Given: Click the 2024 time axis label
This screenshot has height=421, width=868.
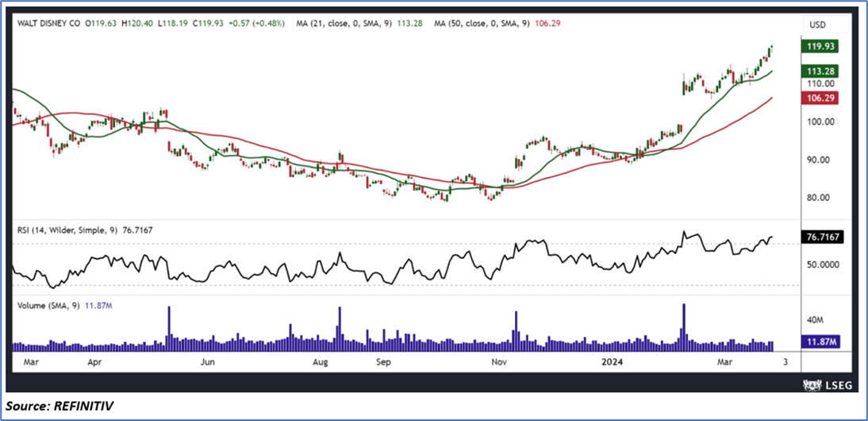Looking at the screenshot, I should (613, 362).
